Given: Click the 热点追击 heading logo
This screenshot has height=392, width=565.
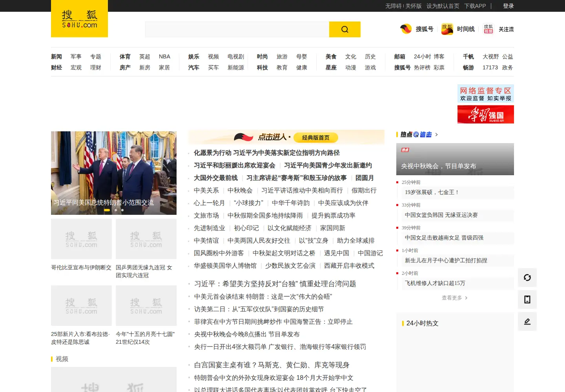Looking at the screenshot, I should 416,134.
